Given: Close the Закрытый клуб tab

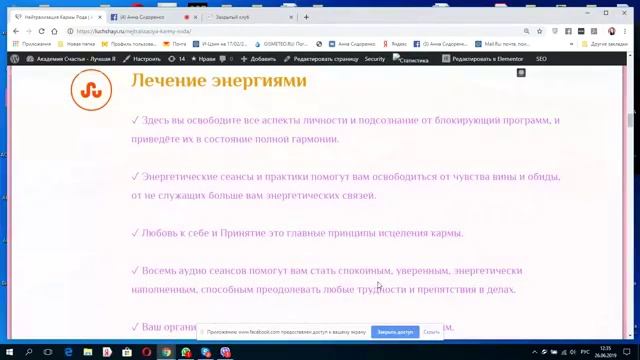Looking at the screenshot, I should (x=291, y=17).
